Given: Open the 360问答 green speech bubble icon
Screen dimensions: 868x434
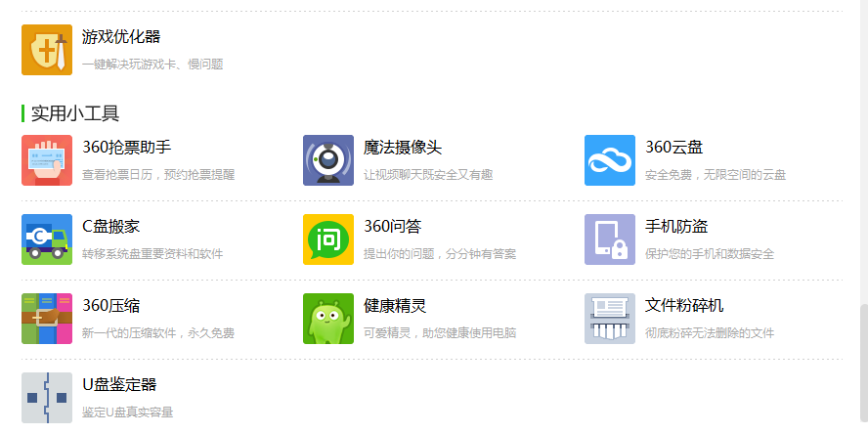Looking at the screenshot, I should [x=328, y=239].
